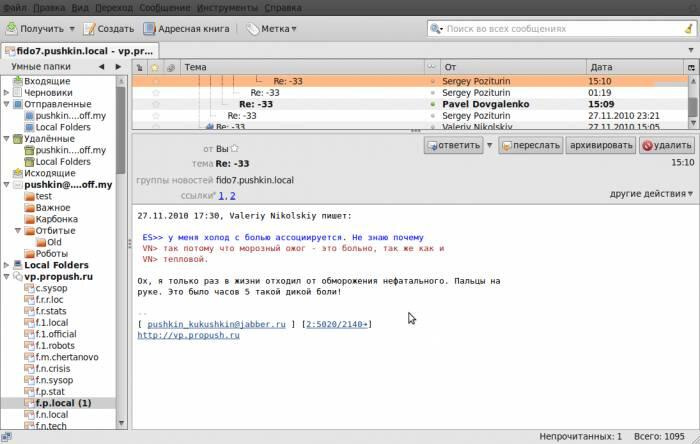Star the Pavel Dovgalenko message

click(x=155, y=102)
